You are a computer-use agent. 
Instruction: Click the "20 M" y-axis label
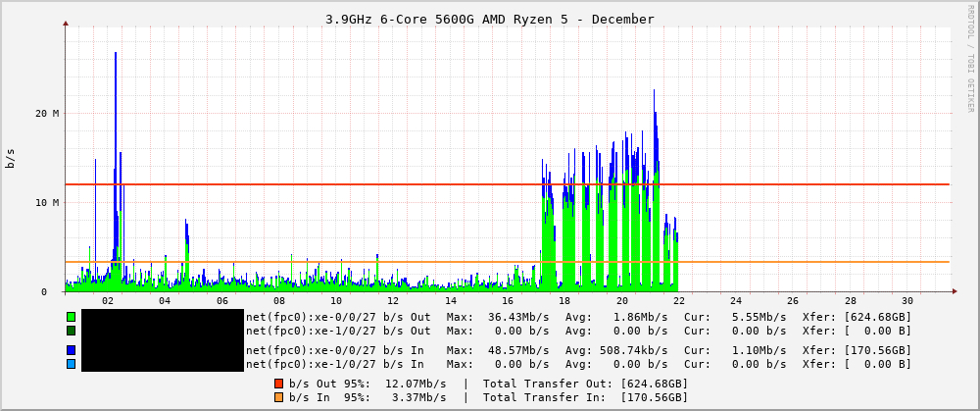(x=48, y=113)
